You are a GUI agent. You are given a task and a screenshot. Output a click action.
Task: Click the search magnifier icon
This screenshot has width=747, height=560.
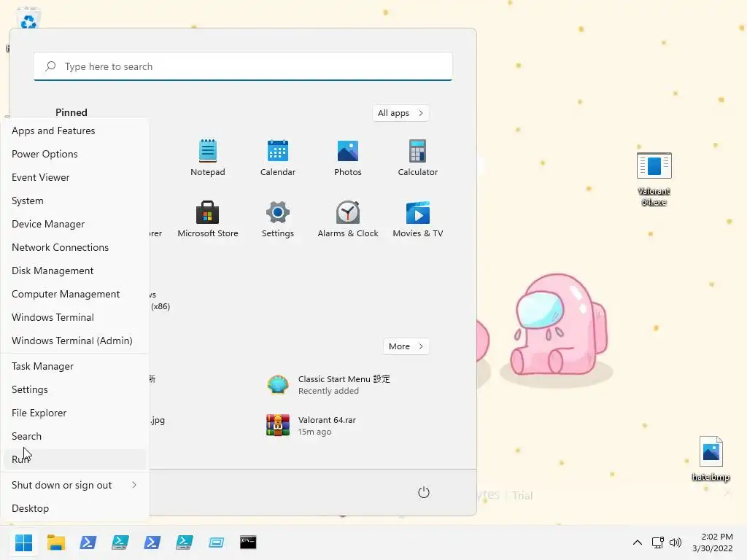pyautogui.click(x=50, y=66)
